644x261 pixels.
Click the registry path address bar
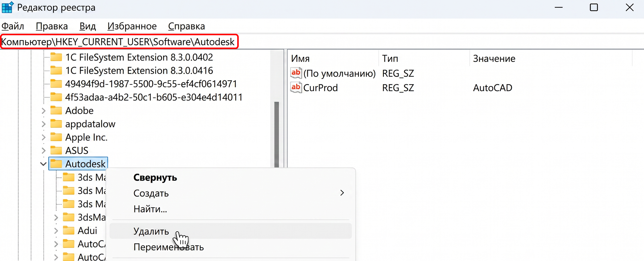point(322,42)
